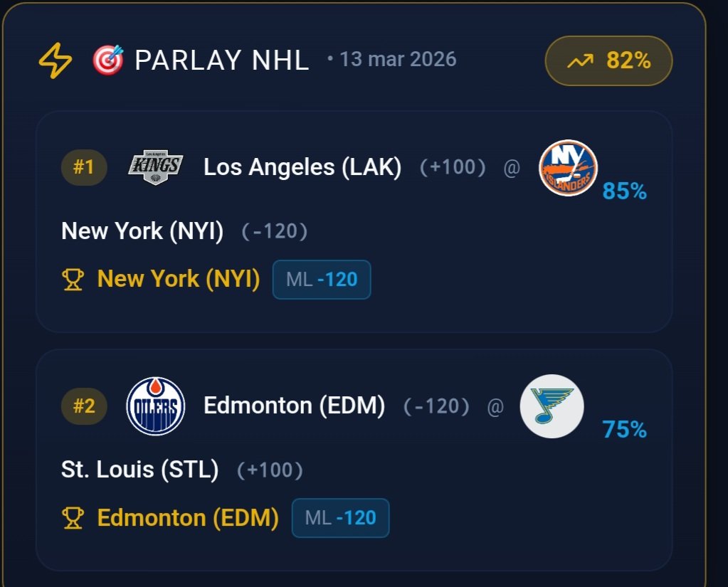This screenshot has height=587, width=728.
Task: Click the trophy icon beside Edmonton (EDM)
Action: click(x=73, y=518)
